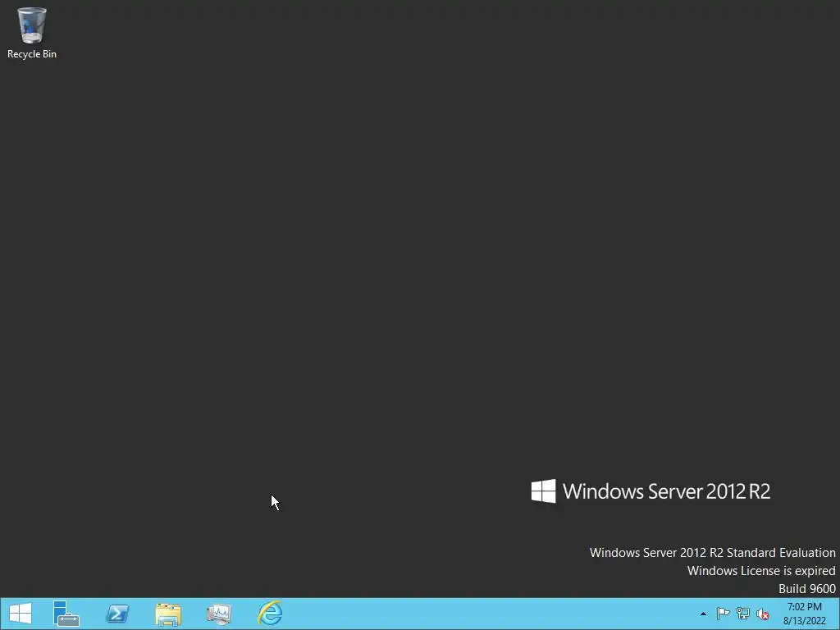Open the Action Center flag icon

(x=723, y=614)
